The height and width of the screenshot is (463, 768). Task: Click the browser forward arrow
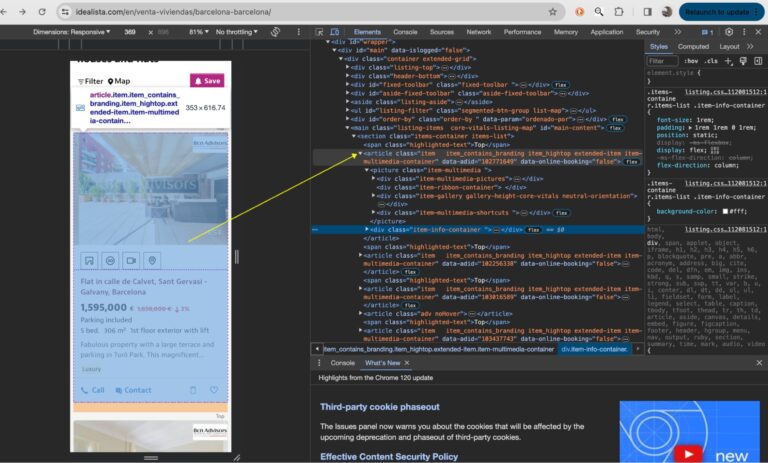22,12
